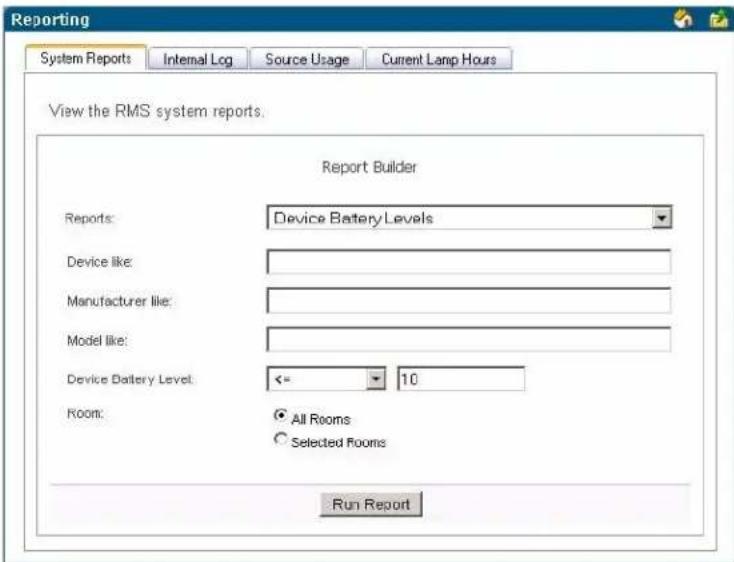This screenshot has height=562, width=734.
Task: Focus the Model like input field
Action: coord(469,339)
